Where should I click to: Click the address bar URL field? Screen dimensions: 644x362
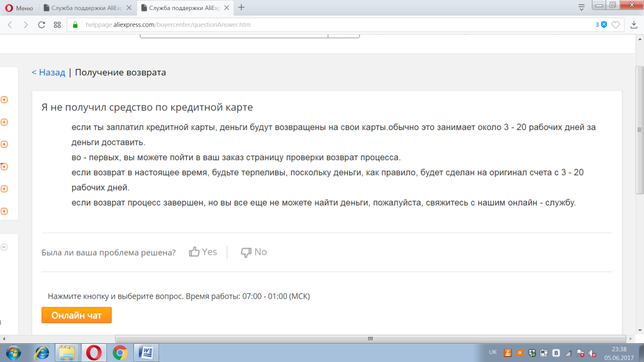314,25
